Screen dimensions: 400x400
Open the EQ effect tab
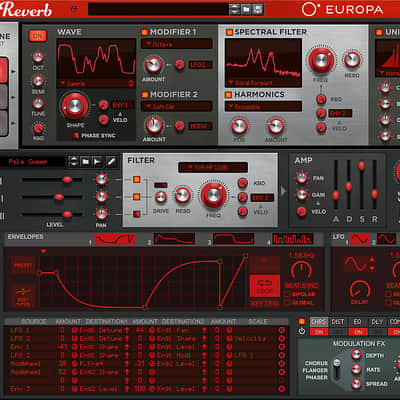point(357,322)
